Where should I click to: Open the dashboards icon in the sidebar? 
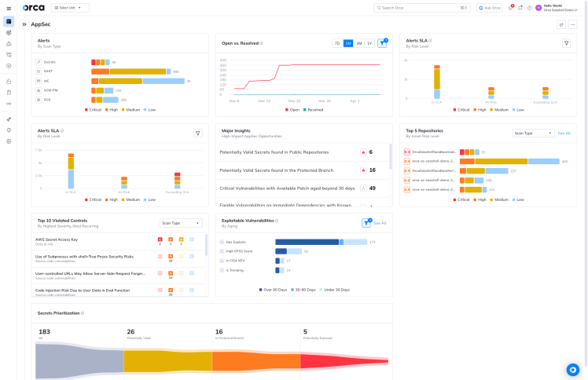point(9,21)
